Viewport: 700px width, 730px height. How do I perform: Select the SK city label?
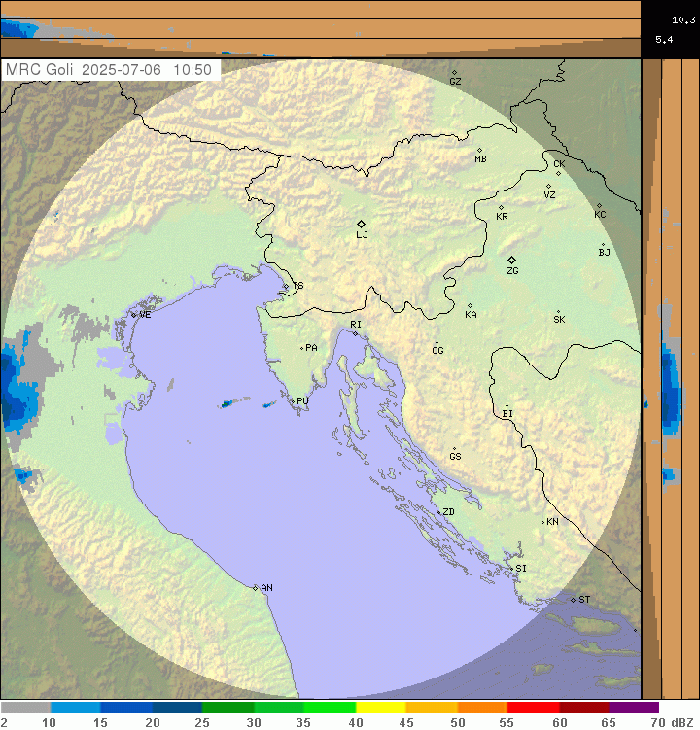[x=559, y=320]
